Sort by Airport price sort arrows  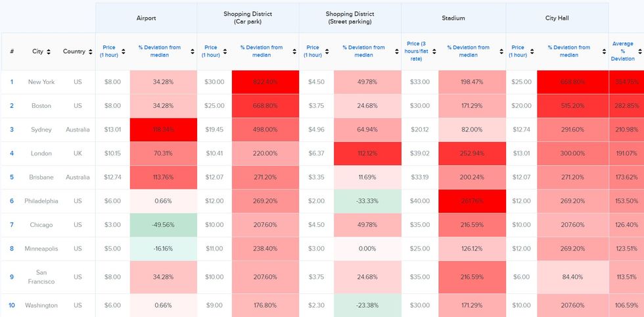[x=123, y=51]
